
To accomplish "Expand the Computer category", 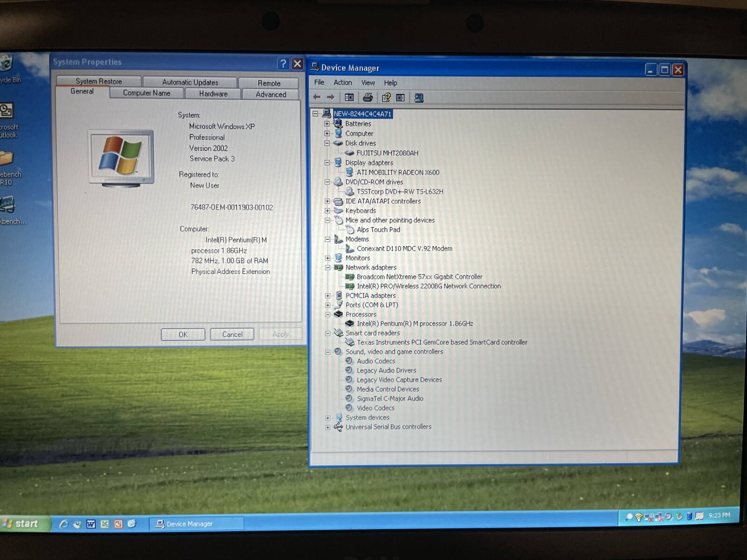I will tap(327, 133).
